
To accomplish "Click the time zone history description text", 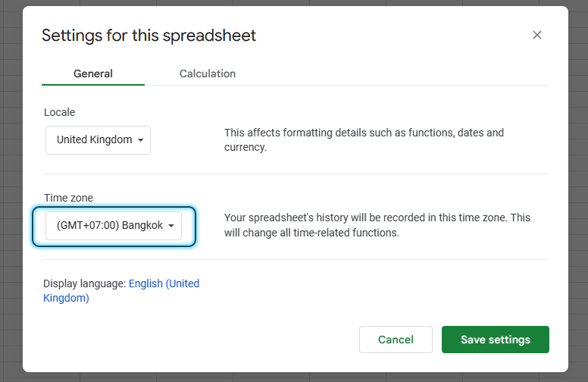I will (x=377, y=225).
